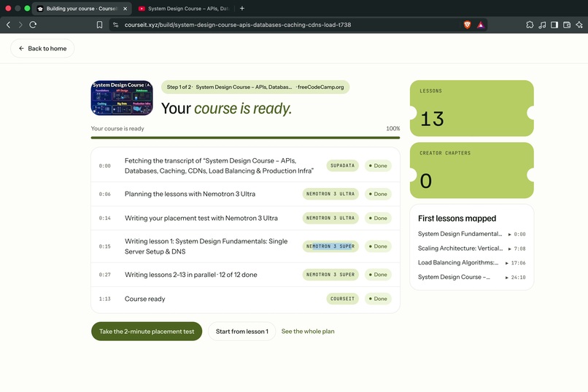See the whole plan link

[308, 332]
